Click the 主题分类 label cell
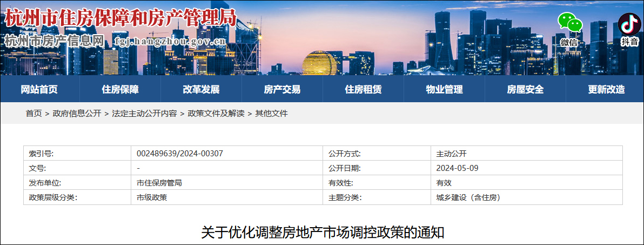The height and width of the screenshot is (245, 644). click(x=377, y=197)
